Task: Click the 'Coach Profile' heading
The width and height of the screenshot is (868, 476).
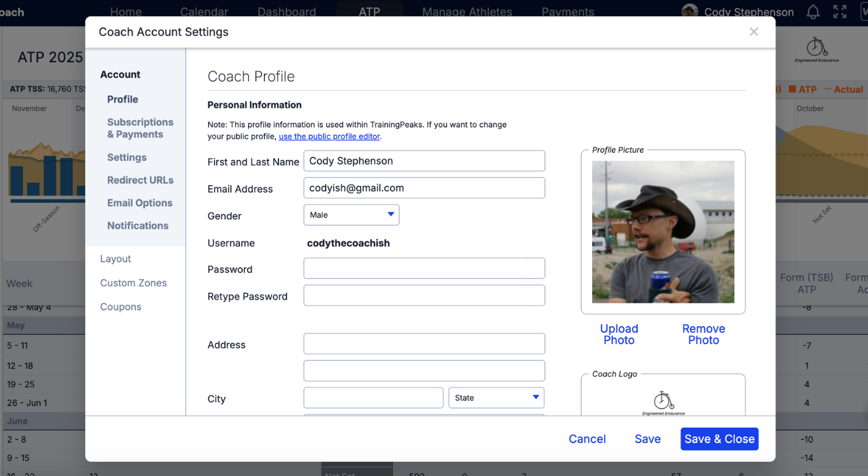Action: click(x=251, y=76)
